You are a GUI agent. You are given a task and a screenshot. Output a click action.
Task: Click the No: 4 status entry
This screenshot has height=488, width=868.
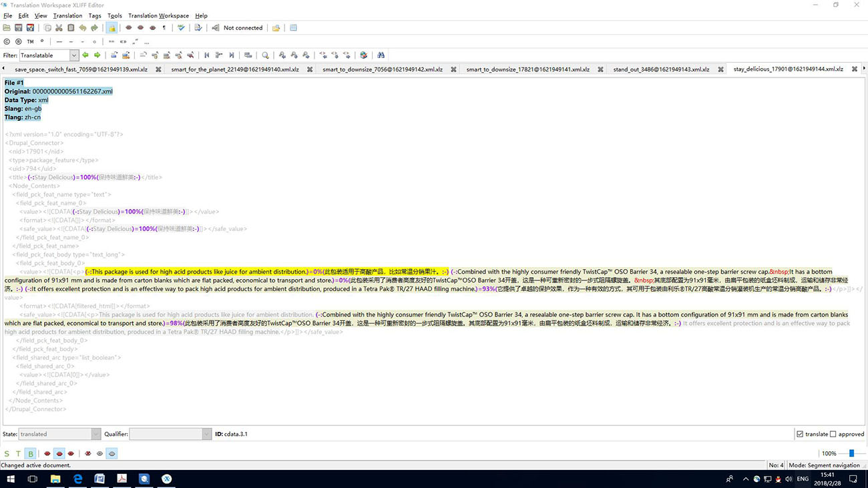[x=776, y=465]
